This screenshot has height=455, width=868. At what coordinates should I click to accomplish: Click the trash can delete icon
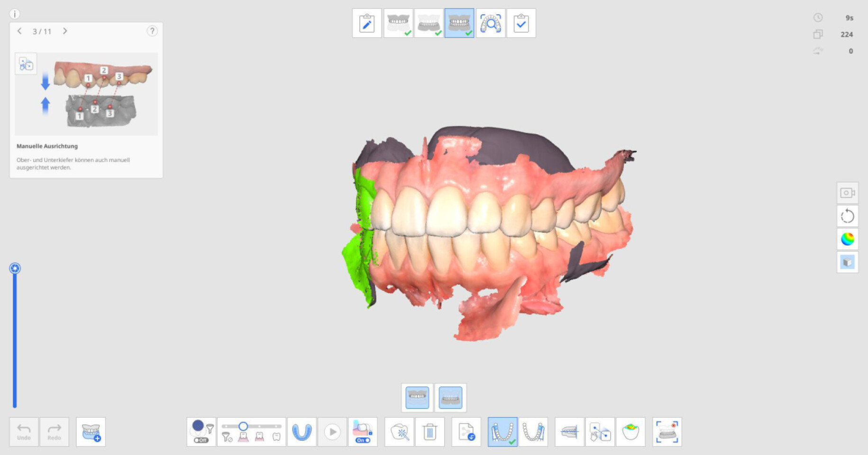(429, 432)
